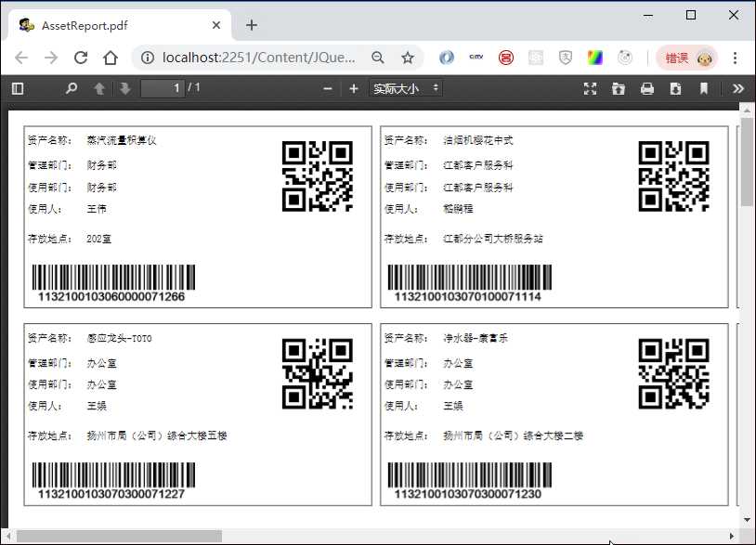
Task: Click barcode 11321001030703000071230
Action: point(470,481)
